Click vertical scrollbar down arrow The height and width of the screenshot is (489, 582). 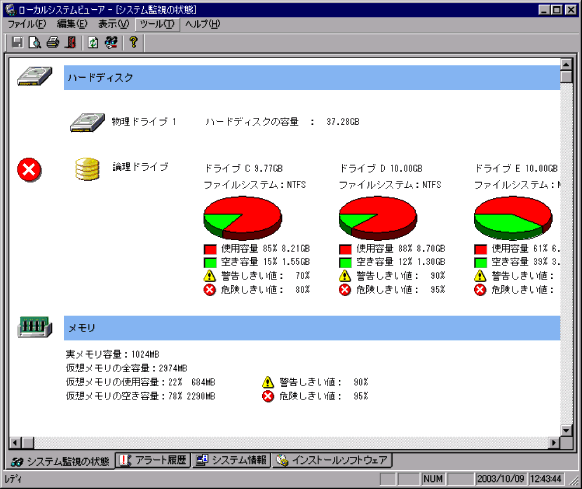pos(566,431)
